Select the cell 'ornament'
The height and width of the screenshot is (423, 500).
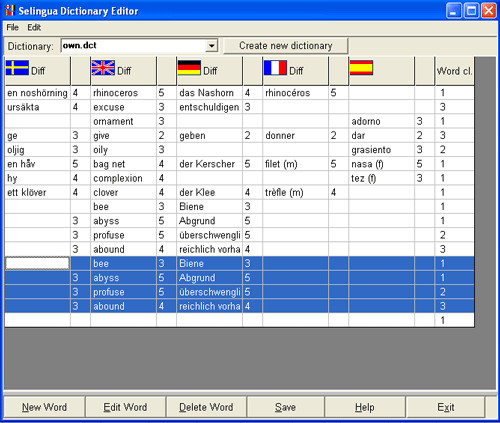pyautogui.click(x=123, y=121)
